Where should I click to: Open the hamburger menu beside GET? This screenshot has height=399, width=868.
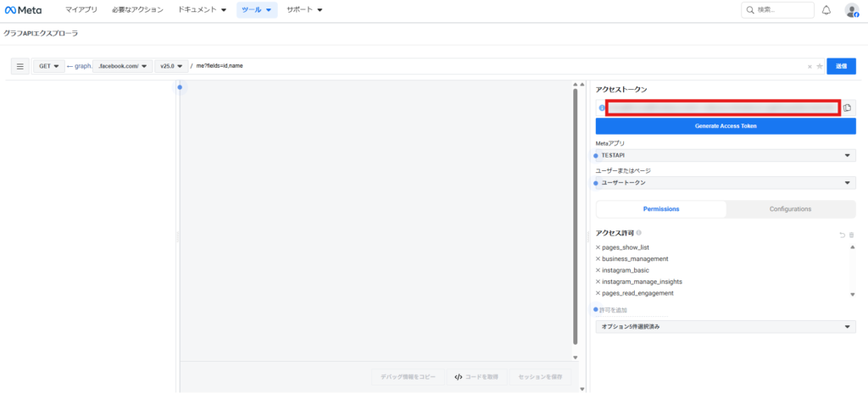20,66
